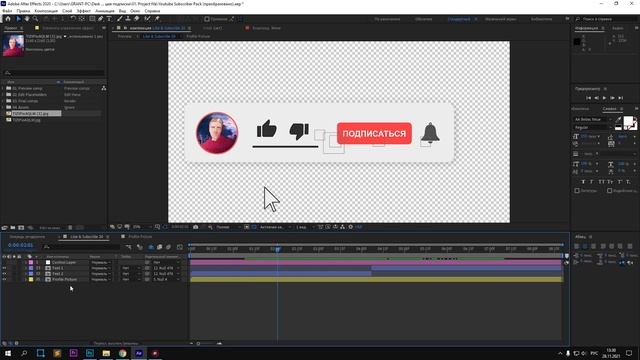
Task: Open the Композиция menu
Action: tap(46, 11)
